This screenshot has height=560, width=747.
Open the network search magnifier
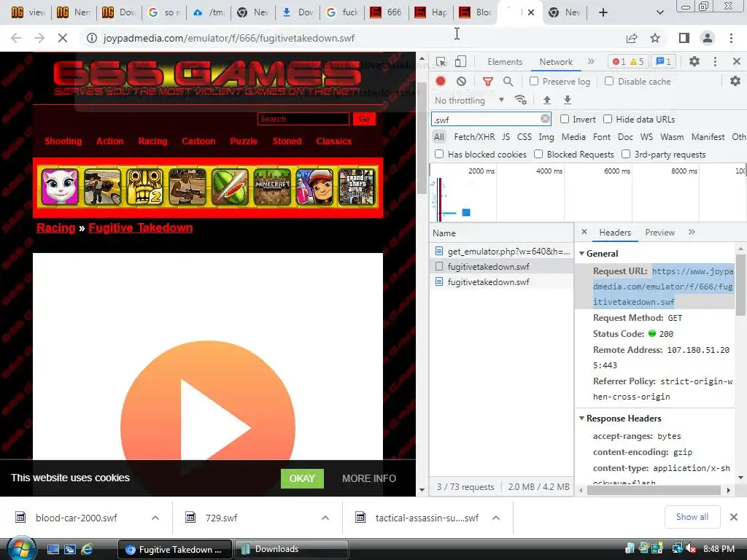(508, 82)
